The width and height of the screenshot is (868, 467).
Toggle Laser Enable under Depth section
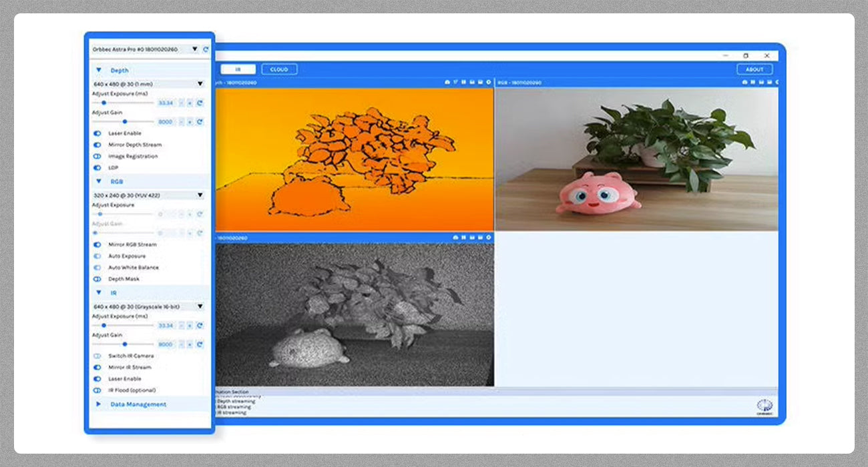pyautogui.click(x=97, y=133)
